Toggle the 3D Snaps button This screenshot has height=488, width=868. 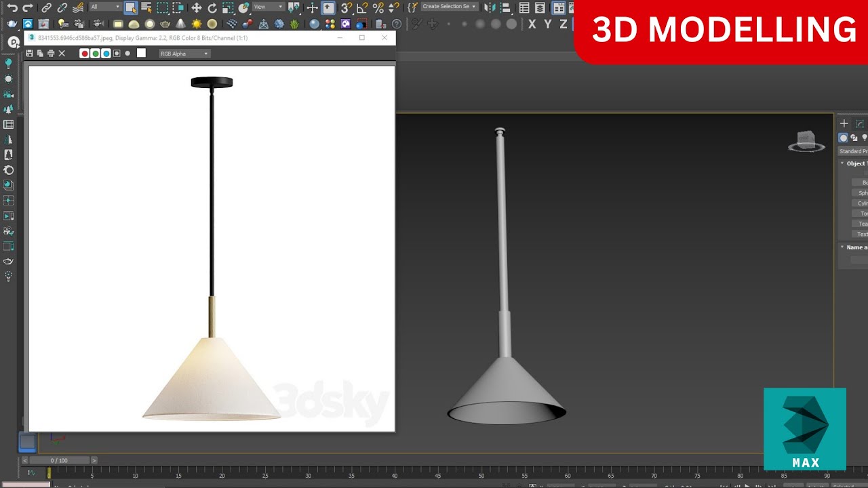click(x=347, y=8)
